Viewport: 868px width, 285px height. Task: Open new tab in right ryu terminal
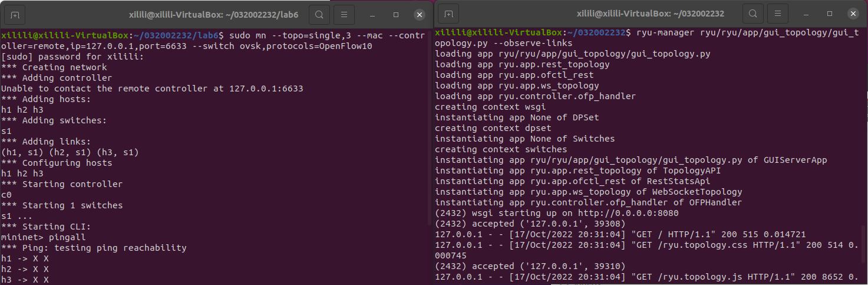pyautogui.click(x=448, y=14)
